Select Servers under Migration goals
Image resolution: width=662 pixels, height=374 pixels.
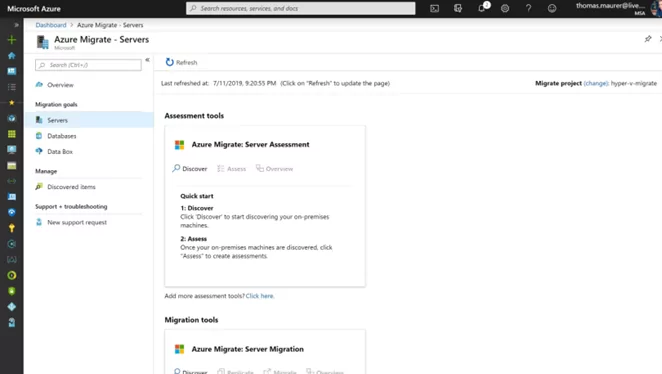tap(89, 120)
